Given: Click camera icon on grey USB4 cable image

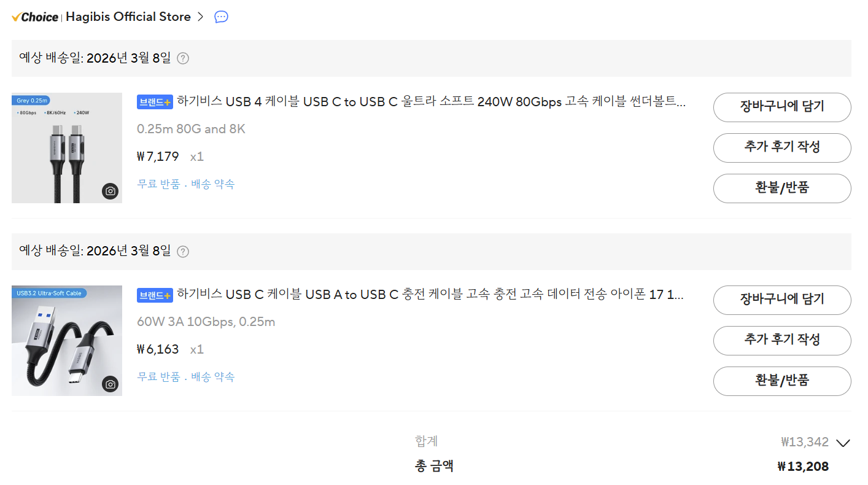Looking at the screenshot, I should tap(110, 192).
